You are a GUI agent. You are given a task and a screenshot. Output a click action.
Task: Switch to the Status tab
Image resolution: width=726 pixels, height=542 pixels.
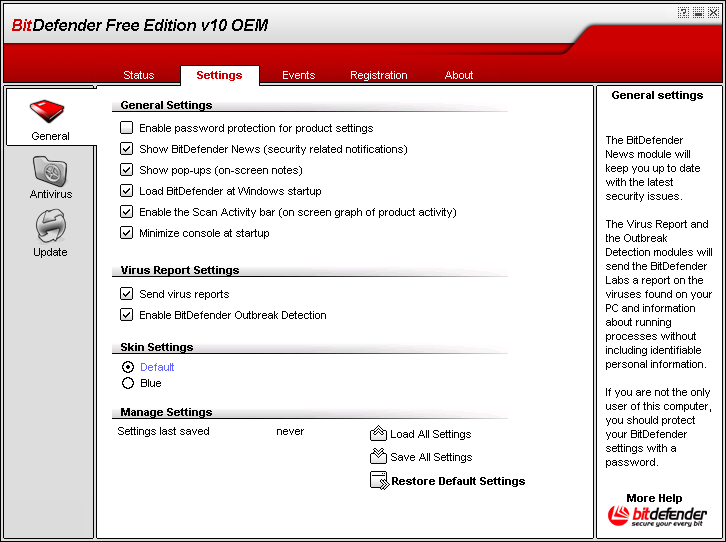(138, 75)
